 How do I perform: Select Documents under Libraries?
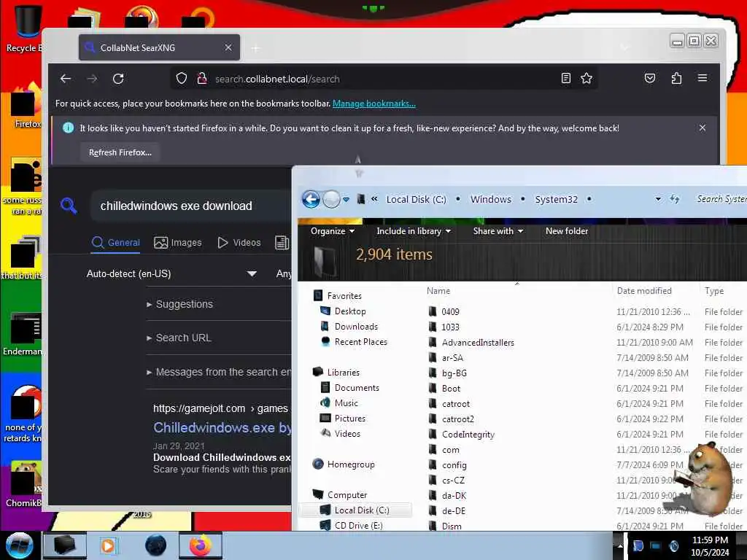[x=356, y=388]
